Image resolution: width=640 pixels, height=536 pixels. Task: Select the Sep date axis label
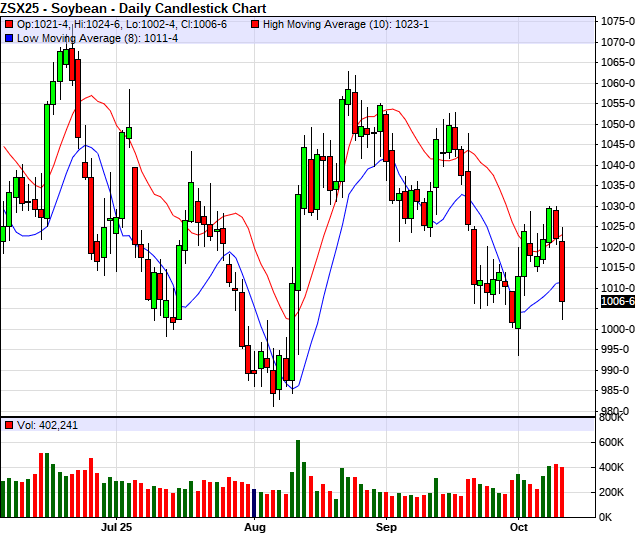click(x=386, y=526)
